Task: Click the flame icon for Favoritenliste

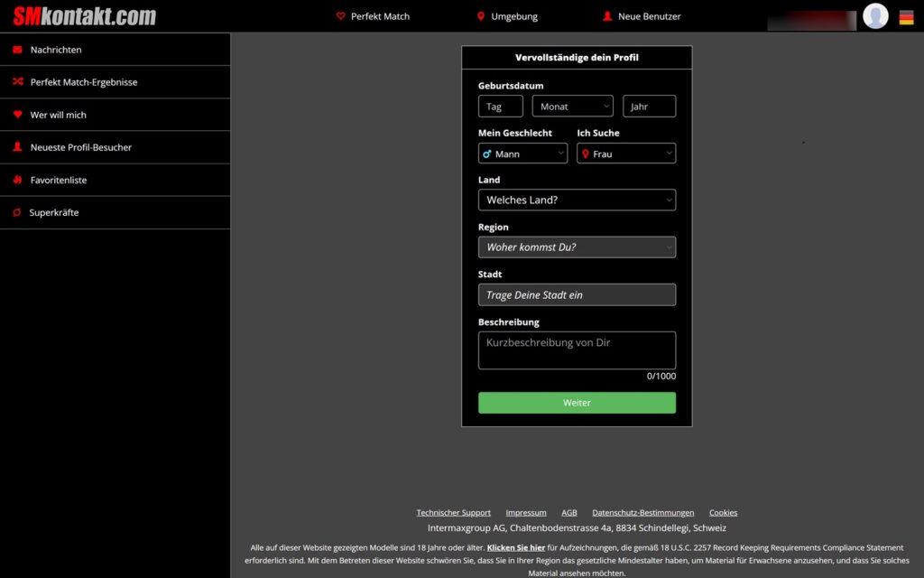Action: tap(18, 180)
